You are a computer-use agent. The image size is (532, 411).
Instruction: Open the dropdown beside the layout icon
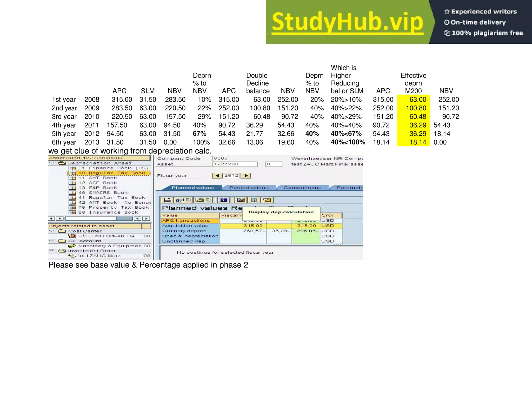189,200
